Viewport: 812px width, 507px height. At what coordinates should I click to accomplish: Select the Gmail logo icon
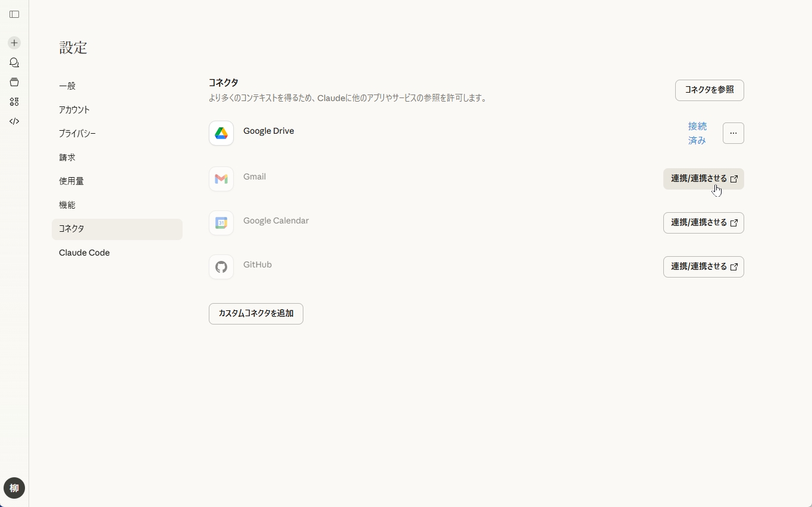221,179
